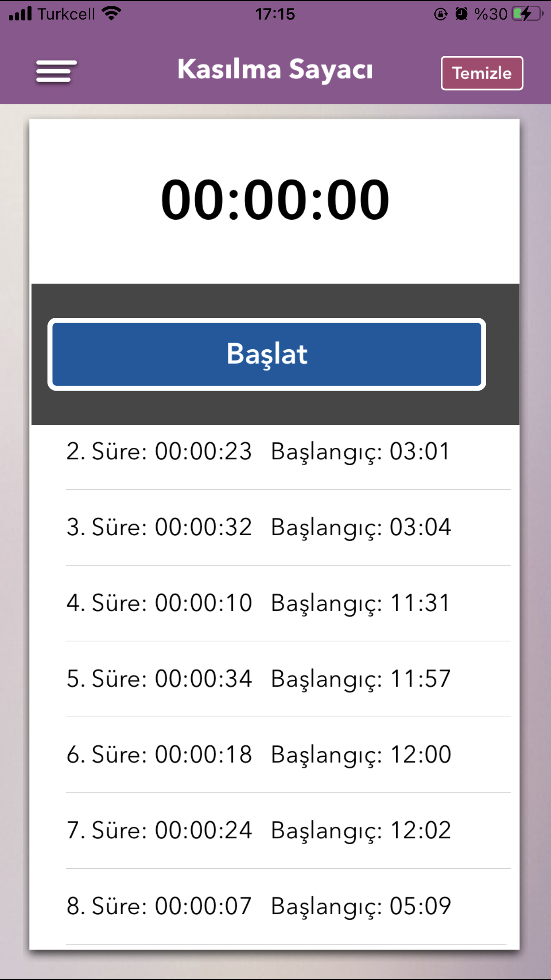Tap the rotation lock status icon
The width and height of the screenshot is (551, 980).
(x=441, y=14)
